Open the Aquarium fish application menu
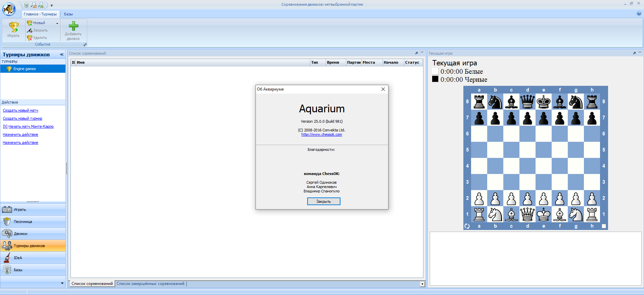This screenshot has width=644, height=295. 9,9
